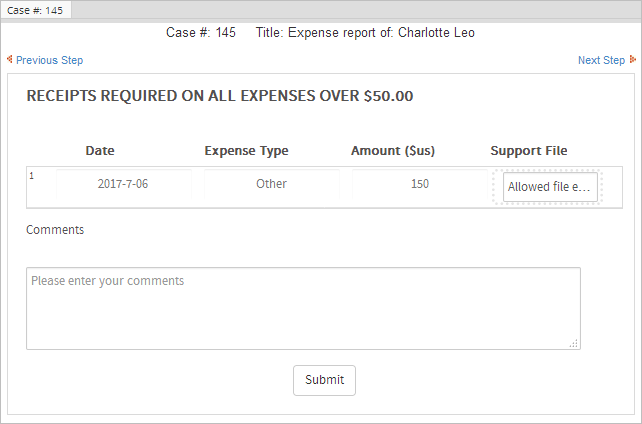Screen dimensions: 642x424
Task: Click the receipts required heading text
Action: coord(220,97)
